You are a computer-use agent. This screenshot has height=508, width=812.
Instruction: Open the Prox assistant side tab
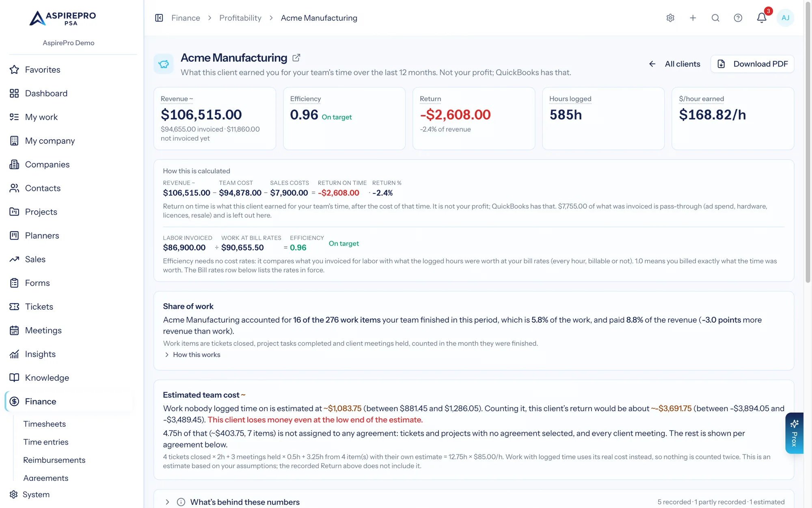(x=794, y=433)
